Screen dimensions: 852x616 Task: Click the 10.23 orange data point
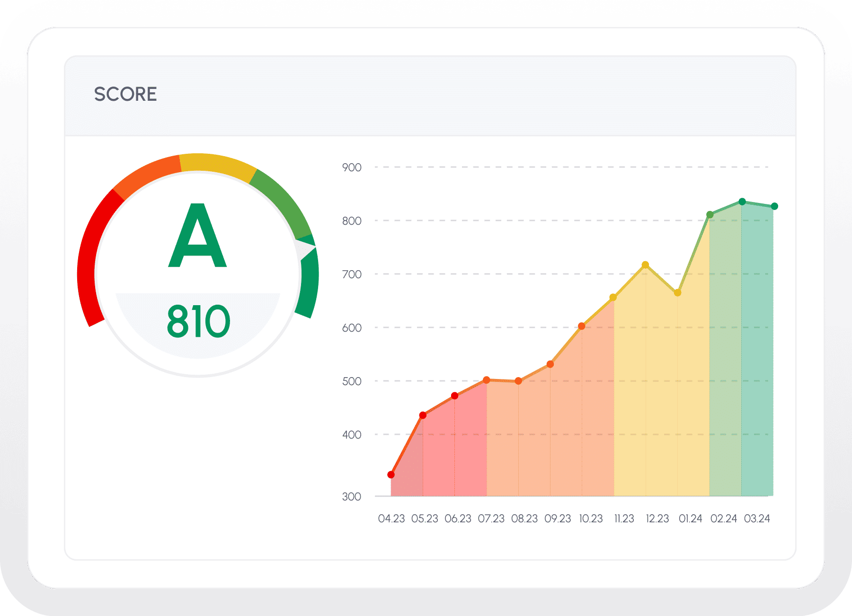[582, 326]
